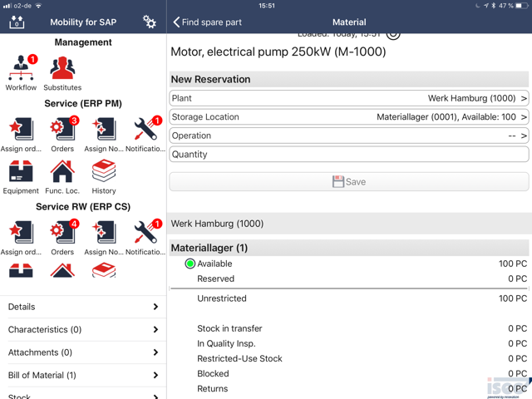Screen dimensions: 532x399
Task: Open the box icon under Service RW
Action: pyautogui.click(x=21, y=270)
